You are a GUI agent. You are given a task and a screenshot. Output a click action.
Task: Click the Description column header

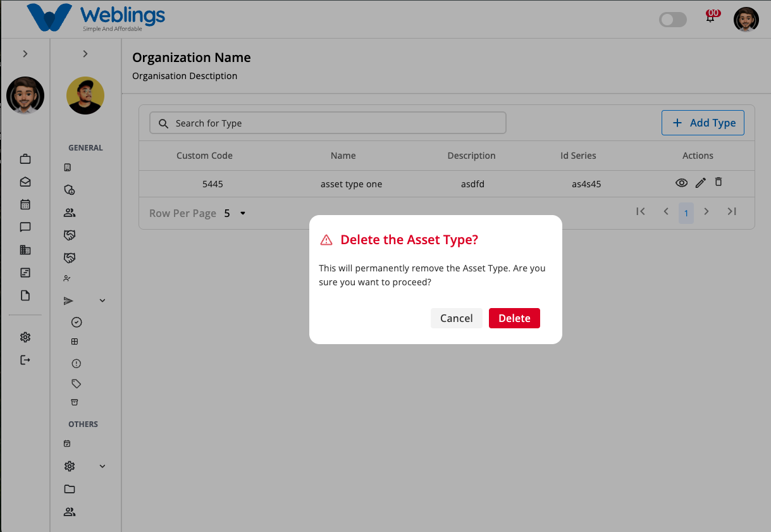pyautogui.click(x=471, y=156)
